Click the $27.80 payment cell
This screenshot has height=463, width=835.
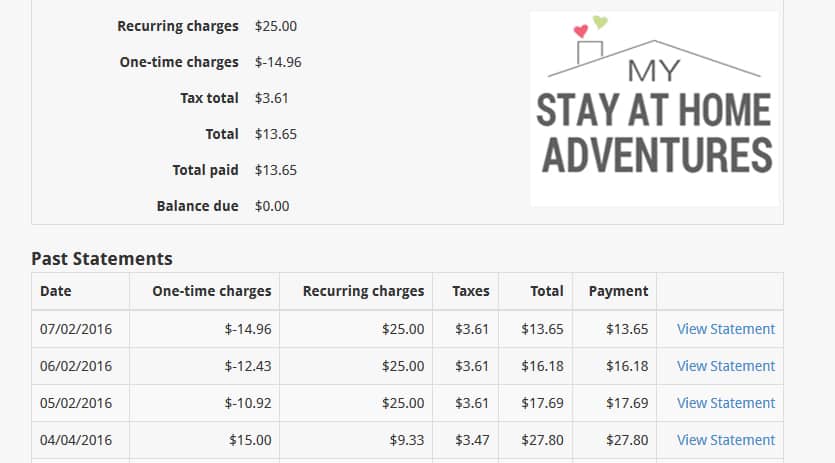627,440
